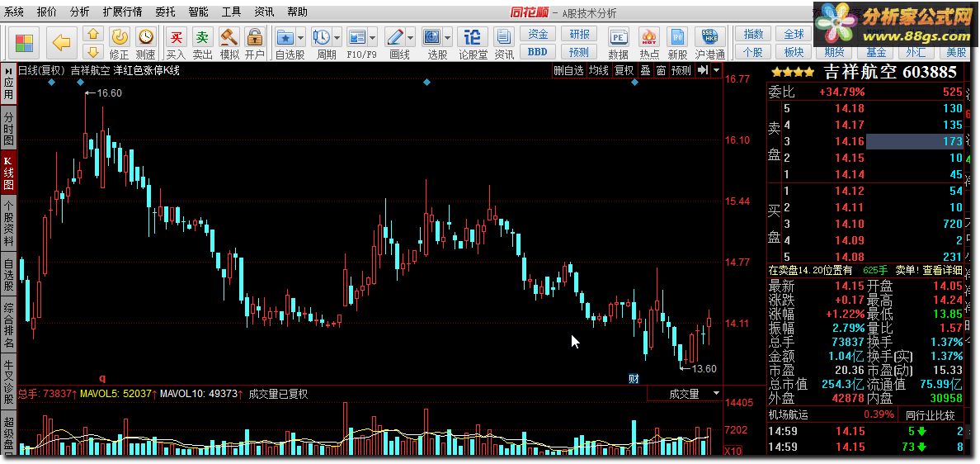The width and height of the screenshot is (980, 464).
Task: Click the 板块 sector button
Action: coord(794,52)
